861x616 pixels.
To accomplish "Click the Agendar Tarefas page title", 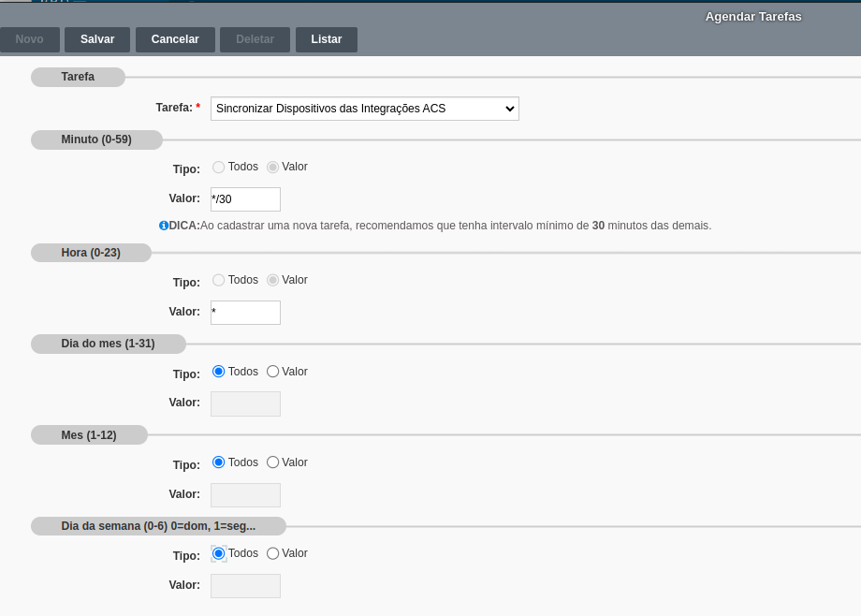I will tap(752, 17).
